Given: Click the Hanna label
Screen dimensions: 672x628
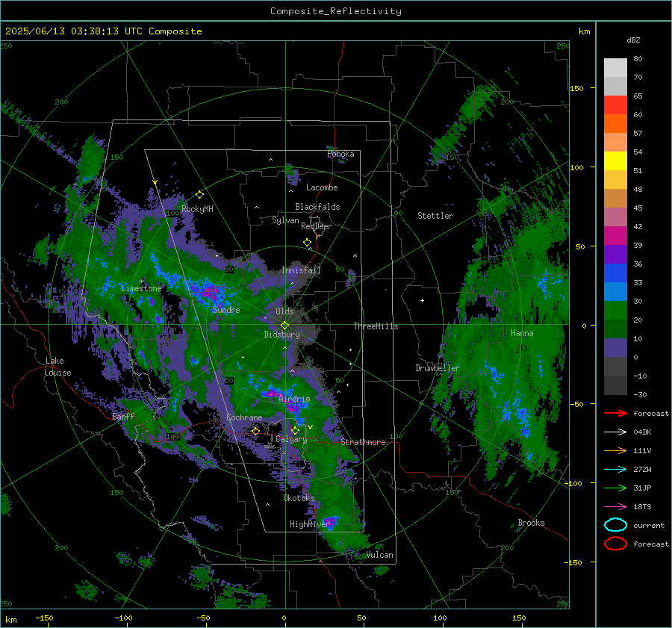Looking at the screenshot, I should tap(522, 333).
